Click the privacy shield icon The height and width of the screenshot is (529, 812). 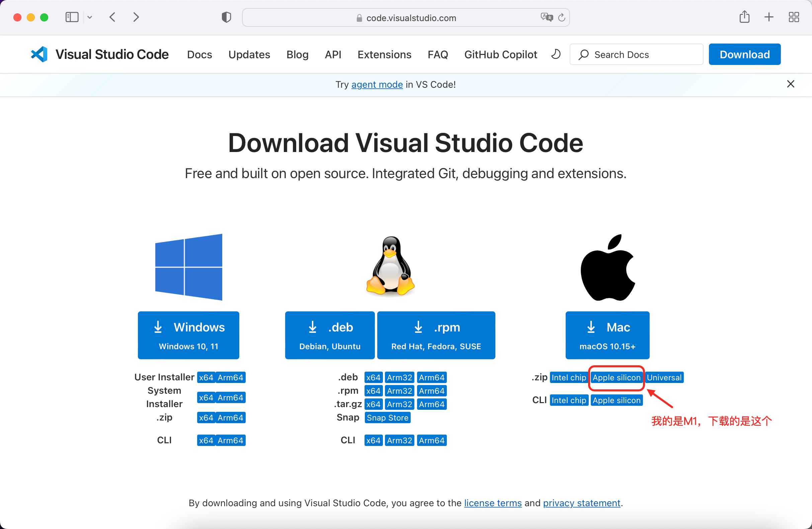pos(226,17)
